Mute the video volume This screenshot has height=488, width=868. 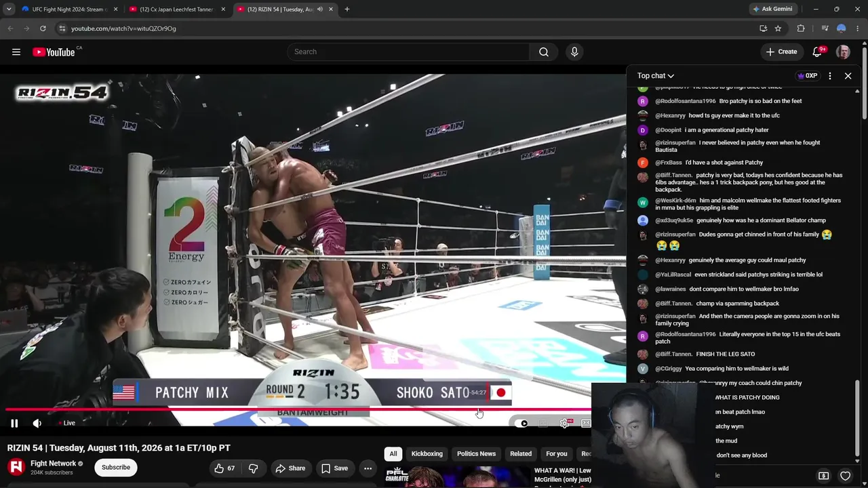point(37,424)
